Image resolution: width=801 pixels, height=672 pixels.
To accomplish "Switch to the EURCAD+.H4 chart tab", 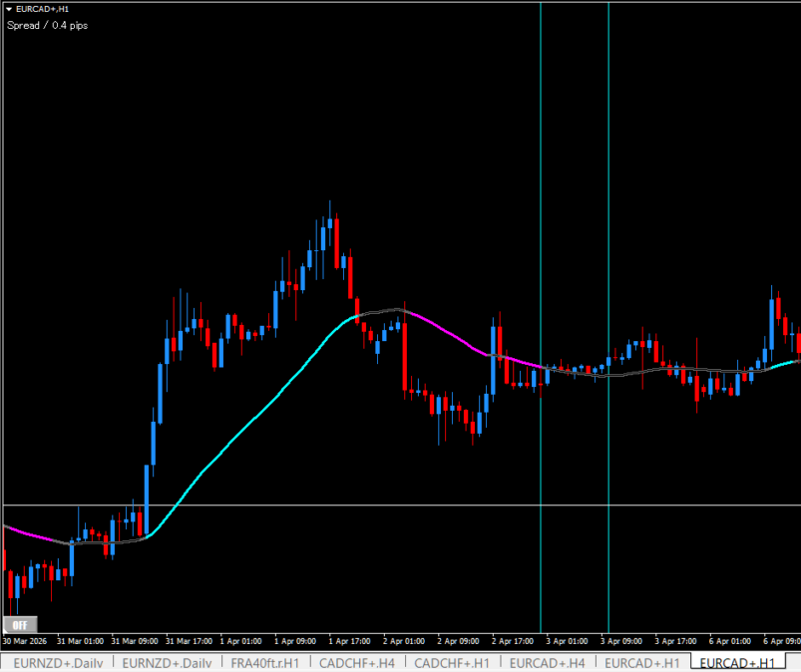I will point(547,663).
